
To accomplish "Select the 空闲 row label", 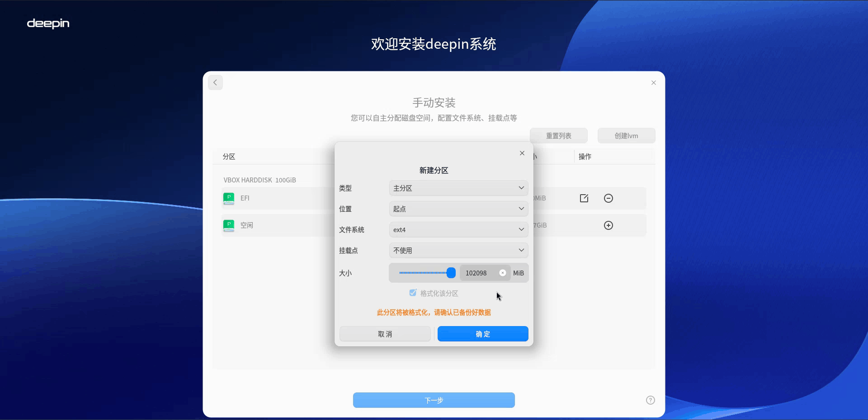I will pyautogui.click(x=247, y=225).
